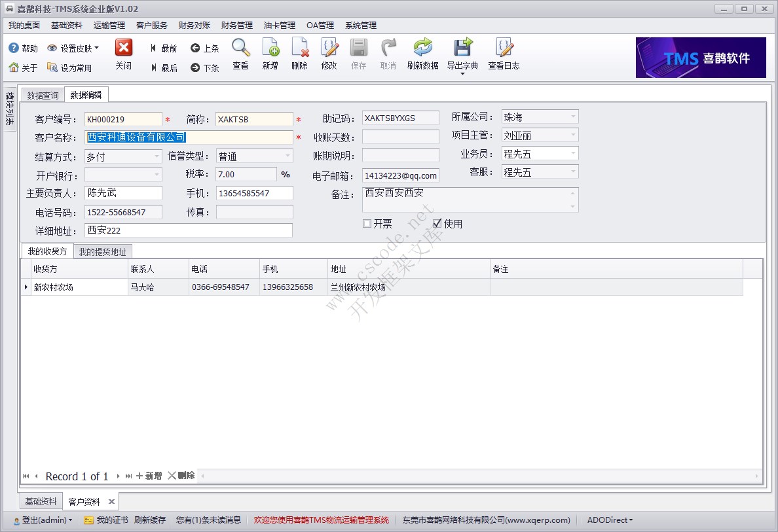Open the 客户服务 menu

click(152, 26)
